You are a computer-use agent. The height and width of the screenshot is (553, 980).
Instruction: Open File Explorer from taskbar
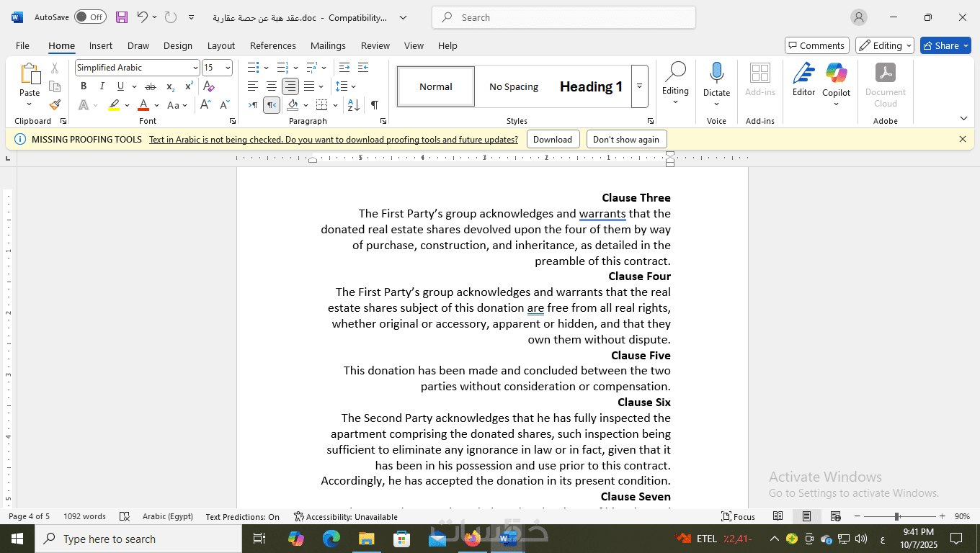click(x=366, y=539)
